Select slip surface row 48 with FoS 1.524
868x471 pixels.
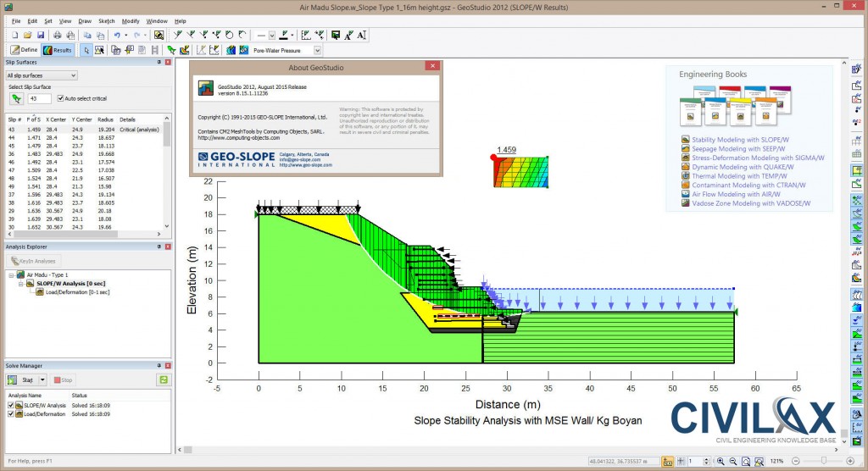pos(84,178)
